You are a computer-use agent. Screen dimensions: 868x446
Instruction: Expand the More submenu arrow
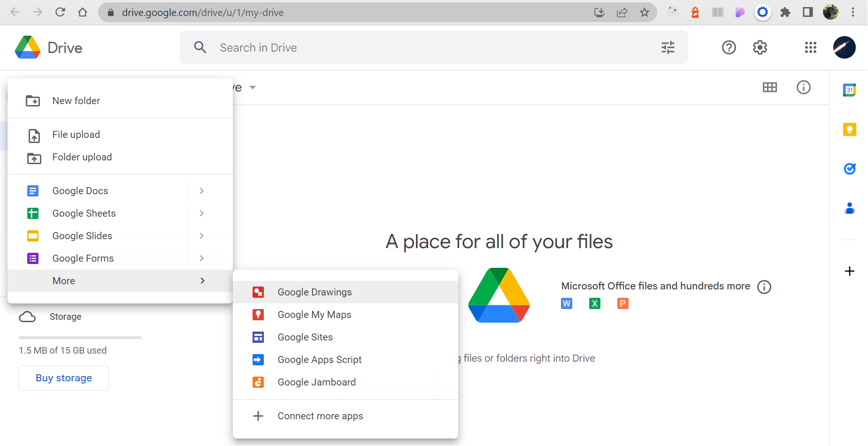203,281
